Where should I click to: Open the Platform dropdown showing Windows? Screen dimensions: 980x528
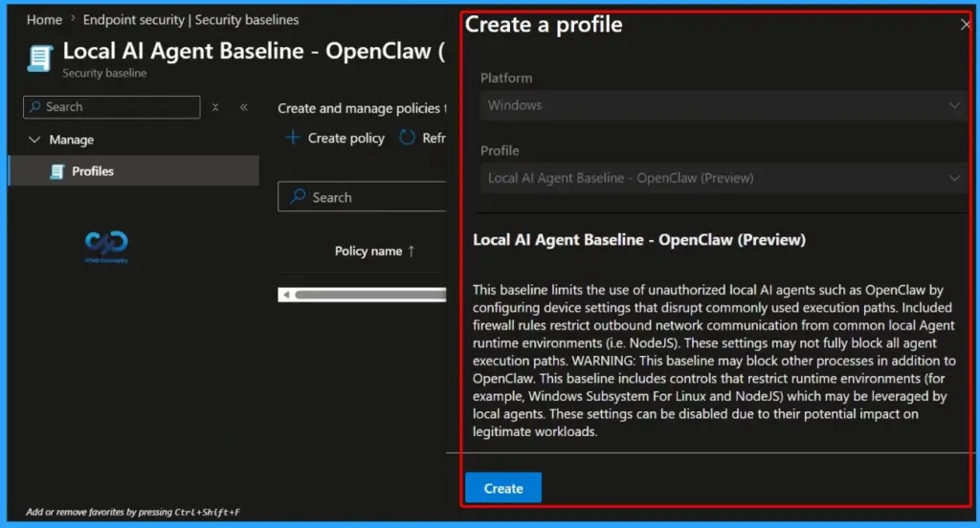pos(724,105)
